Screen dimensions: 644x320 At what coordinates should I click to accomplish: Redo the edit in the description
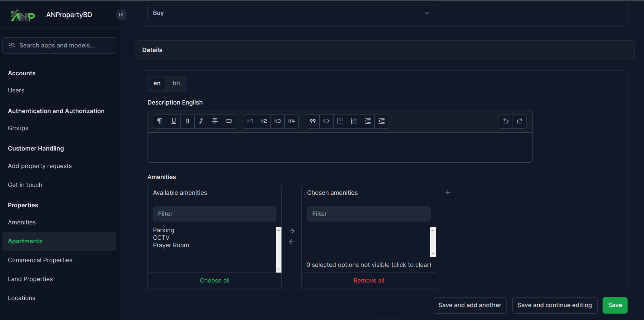[x=520, y=121]
